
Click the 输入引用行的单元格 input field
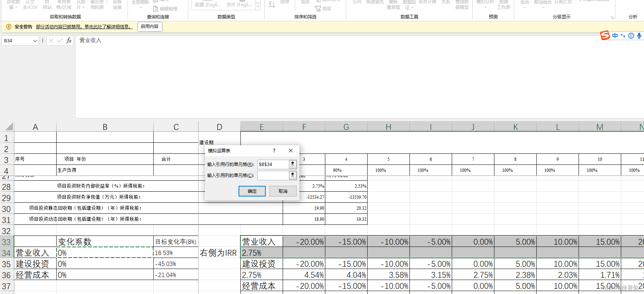pyautogui.click(x=273, y=164)
